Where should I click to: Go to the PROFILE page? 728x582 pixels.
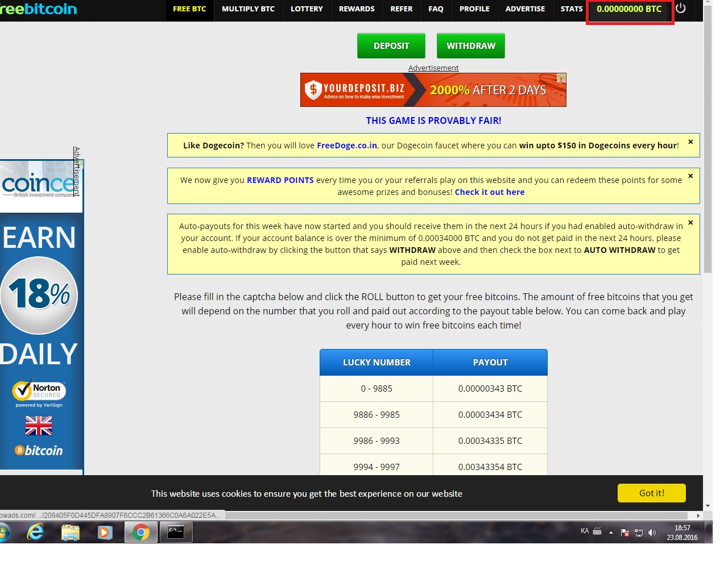click(474, 9)
